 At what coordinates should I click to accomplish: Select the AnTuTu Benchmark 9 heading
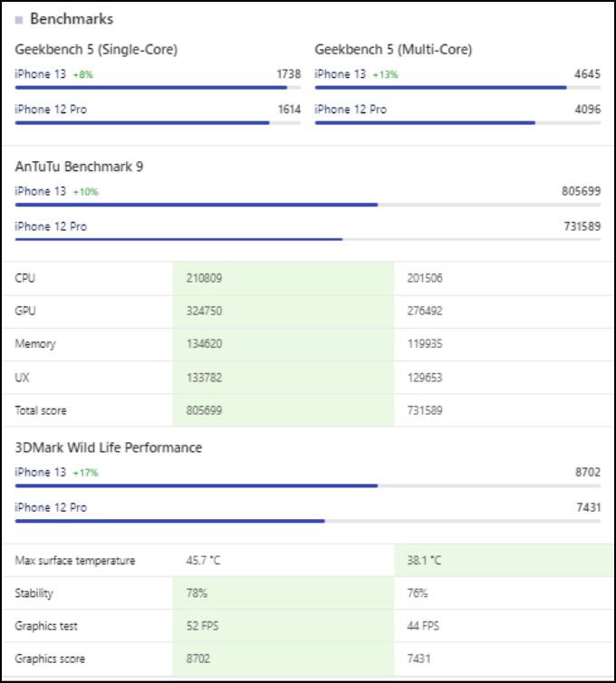(79, 167)
